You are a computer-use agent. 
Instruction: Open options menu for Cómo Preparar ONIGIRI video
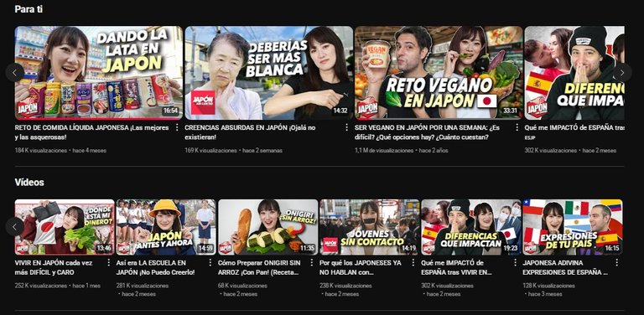(x=312, y=262)
